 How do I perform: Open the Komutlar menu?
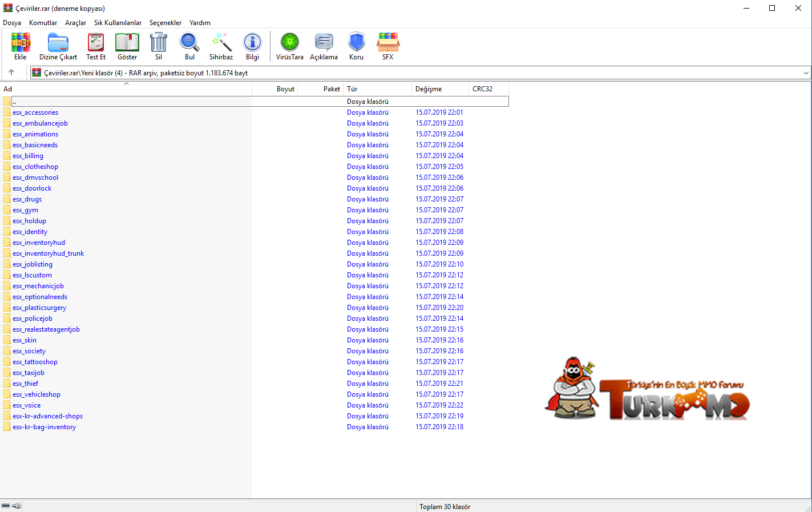[x=43, y=23]
